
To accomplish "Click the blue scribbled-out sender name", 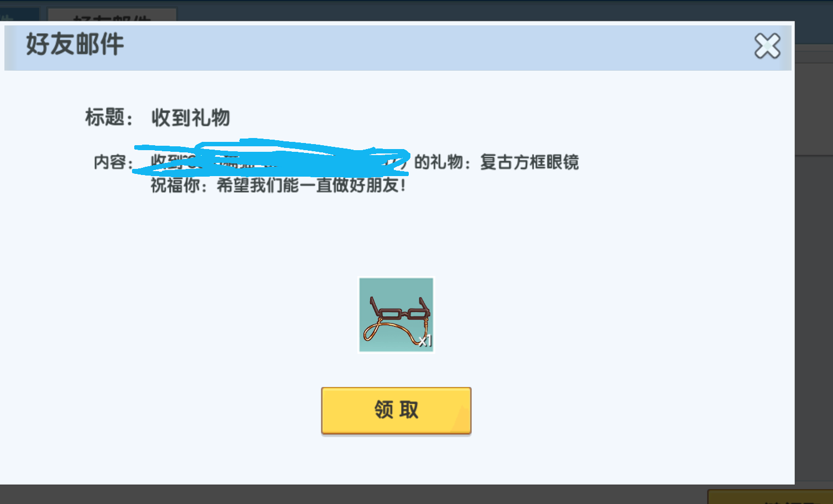I will coord(272,158).
